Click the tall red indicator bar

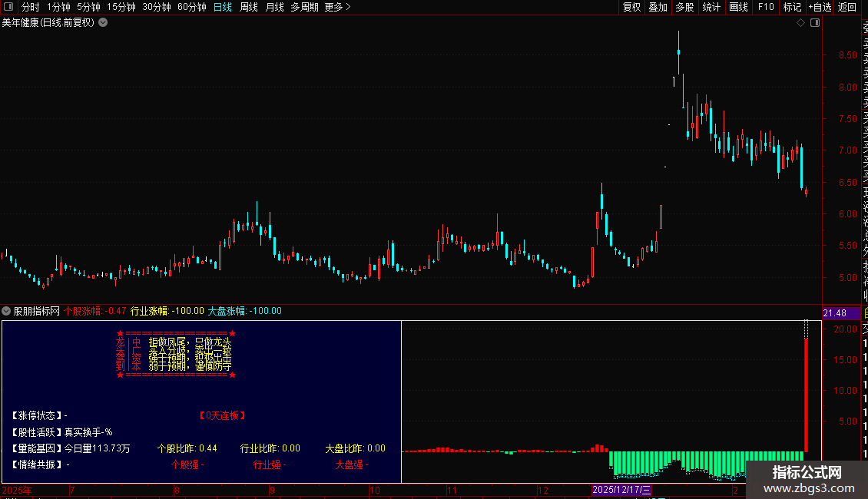point(806,395)
